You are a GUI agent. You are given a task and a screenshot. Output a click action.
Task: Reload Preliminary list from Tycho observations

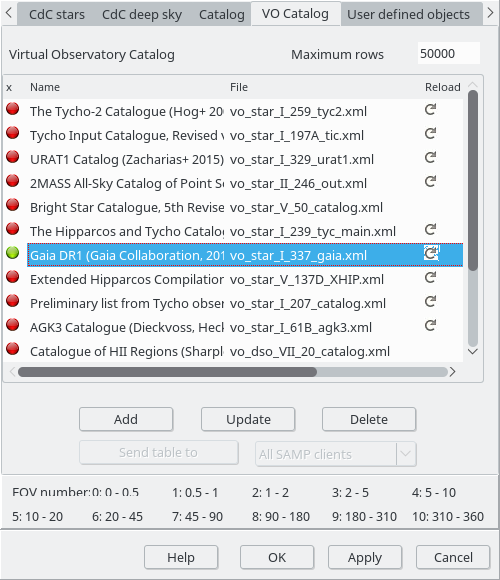tap(430, 302)
